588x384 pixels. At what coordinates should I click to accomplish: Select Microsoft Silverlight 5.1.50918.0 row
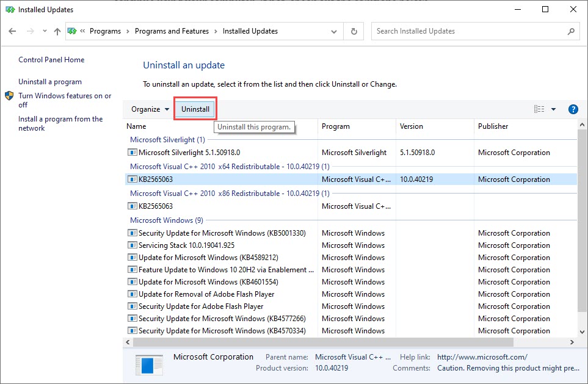tap(351, 153)
